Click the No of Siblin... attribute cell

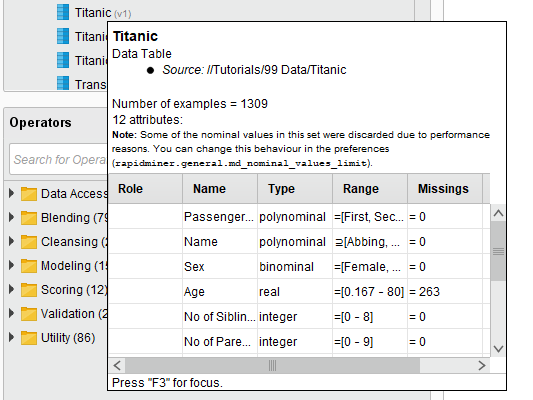[220, 317]
